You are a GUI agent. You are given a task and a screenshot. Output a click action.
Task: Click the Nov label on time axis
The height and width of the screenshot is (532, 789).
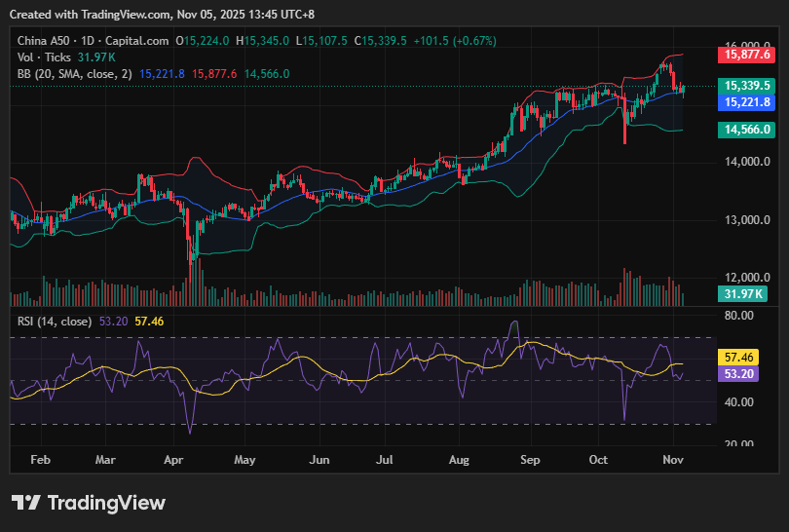[671, 458]
